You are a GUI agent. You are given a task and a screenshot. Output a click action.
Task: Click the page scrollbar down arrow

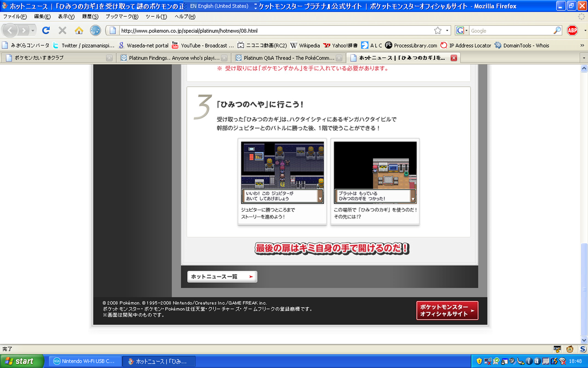(x=584, y=340)
